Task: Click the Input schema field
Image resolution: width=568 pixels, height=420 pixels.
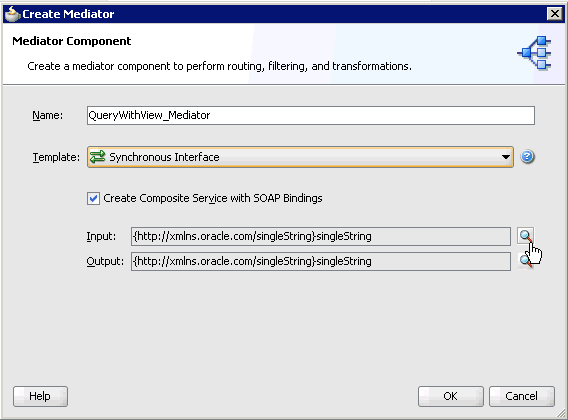Action: tap(321, 236)
